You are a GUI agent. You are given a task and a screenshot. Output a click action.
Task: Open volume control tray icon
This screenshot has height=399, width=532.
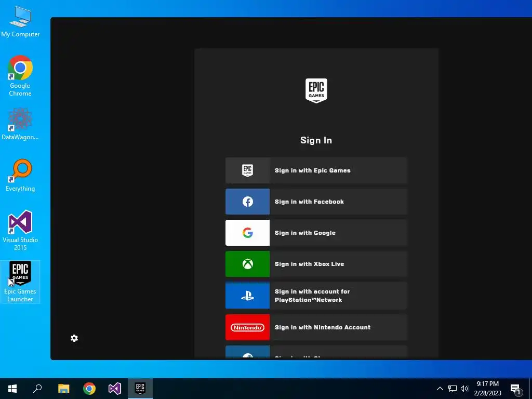pyautogui.click(x=464, y=389)
